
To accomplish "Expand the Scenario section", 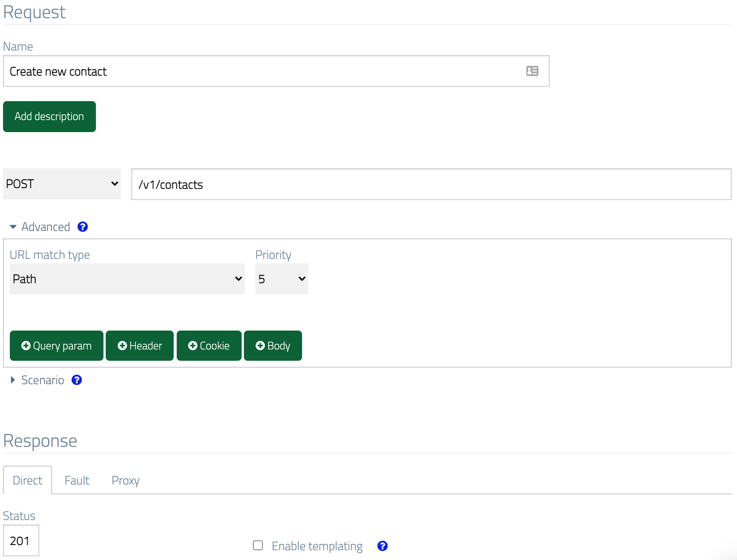I will 37,380.
